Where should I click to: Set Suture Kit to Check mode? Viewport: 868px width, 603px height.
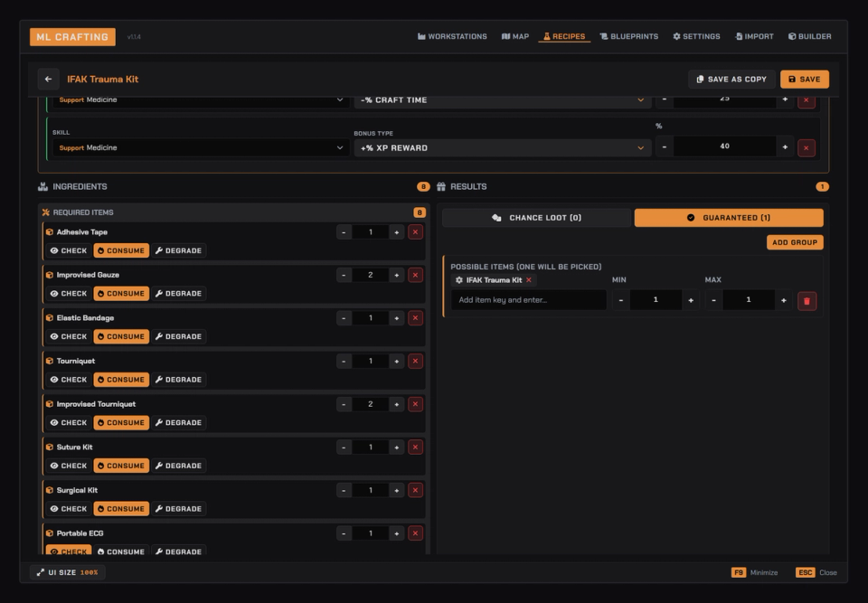69,466
